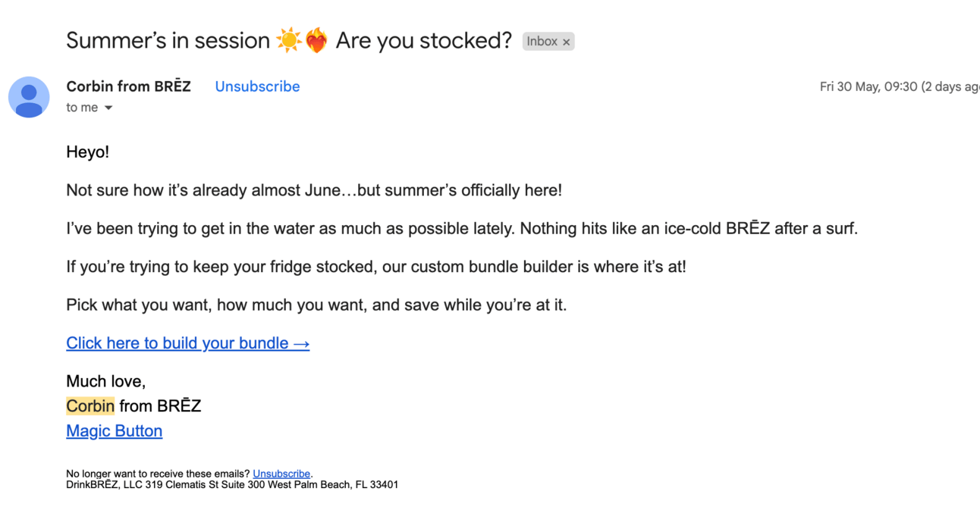Click the "Much love," sign-off text

[105, 381]
